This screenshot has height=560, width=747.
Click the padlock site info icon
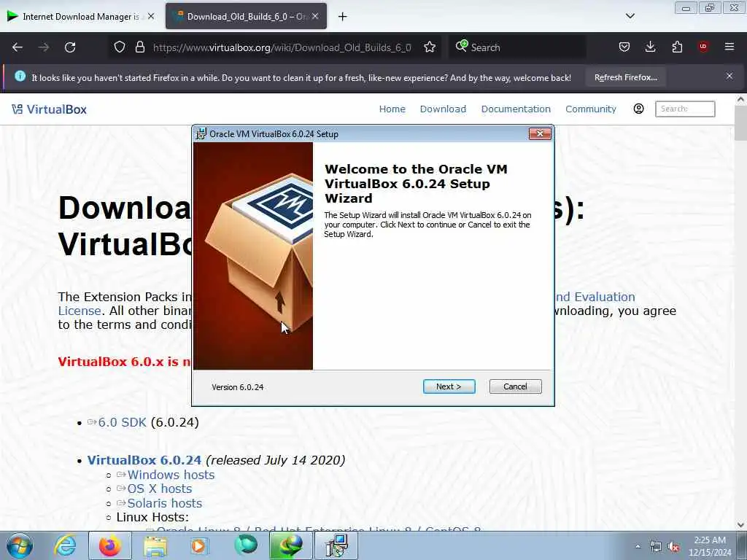coord(139,47)
